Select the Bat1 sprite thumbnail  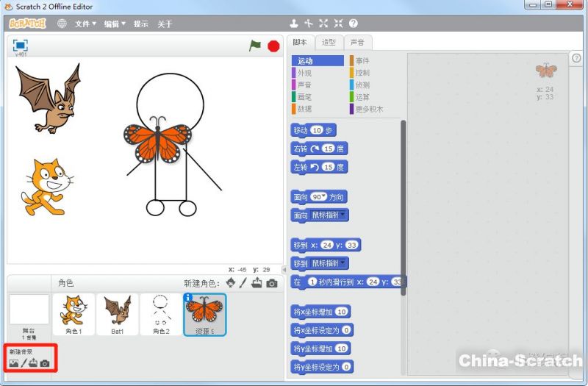tap(117, 312)
